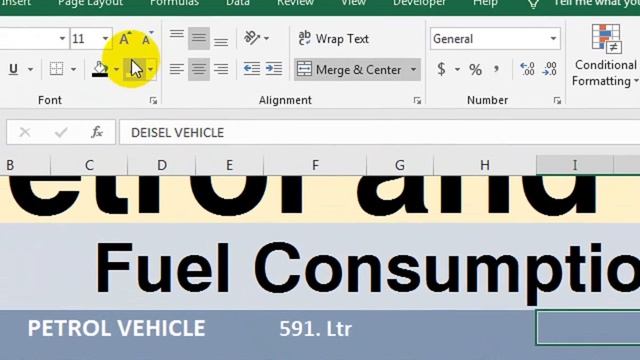Open underline style dropdown arrow

pyautogui.click(x=31, y=69)
